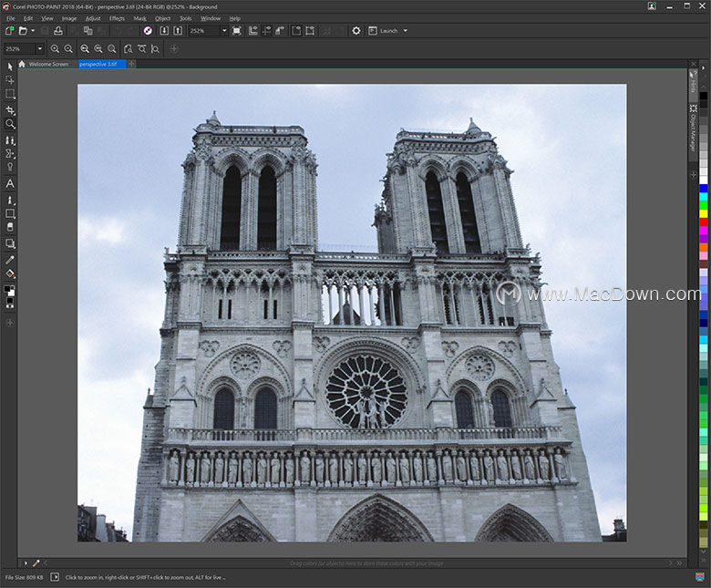Select the Rectangle shape tool
Viewport: 711px width, 588px height.
click(10, 213)
